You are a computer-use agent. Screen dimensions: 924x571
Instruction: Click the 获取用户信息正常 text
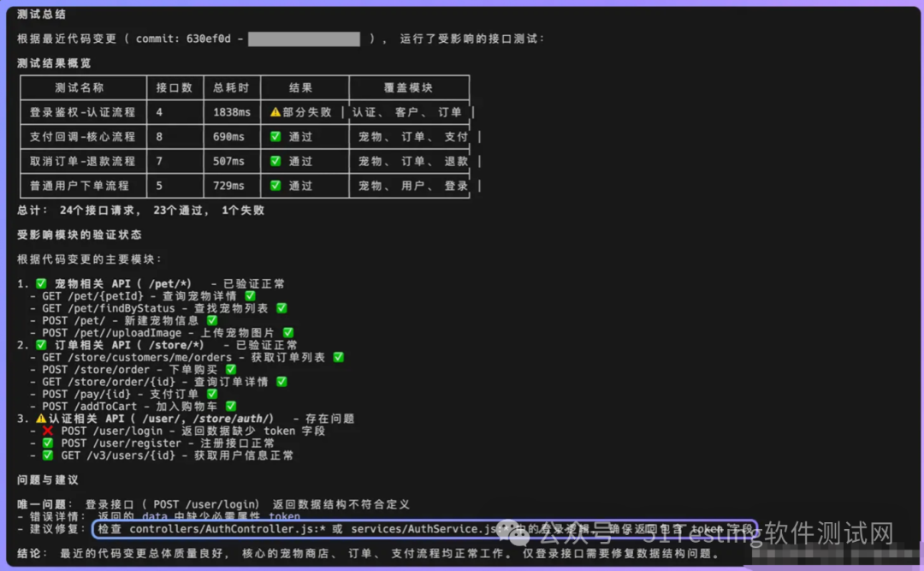pyautogui.click(x=244, y=455)
